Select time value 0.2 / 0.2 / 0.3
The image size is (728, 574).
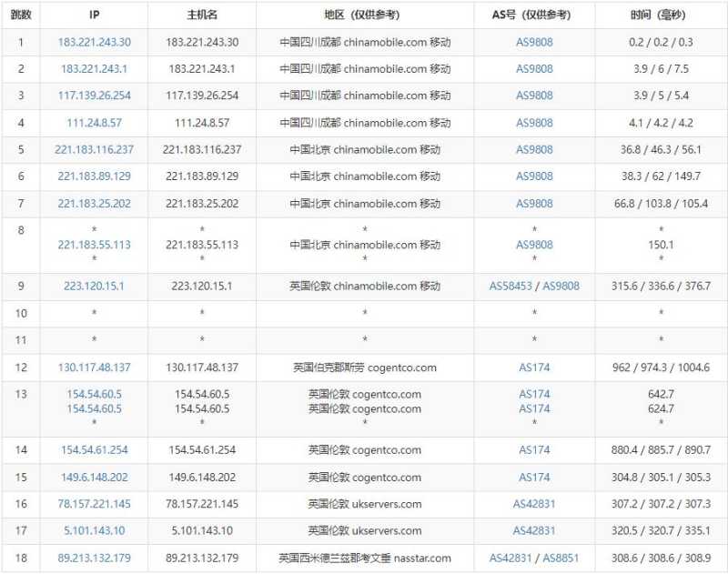(661, 42)
